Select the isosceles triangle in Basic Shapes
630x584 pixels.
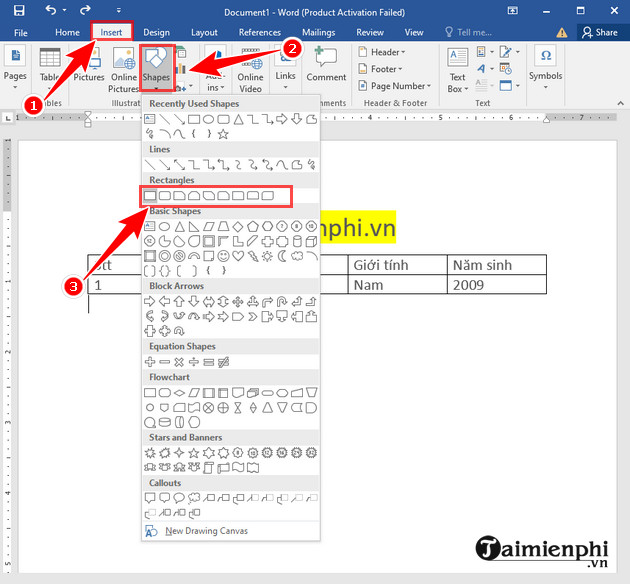coord(179,227)
